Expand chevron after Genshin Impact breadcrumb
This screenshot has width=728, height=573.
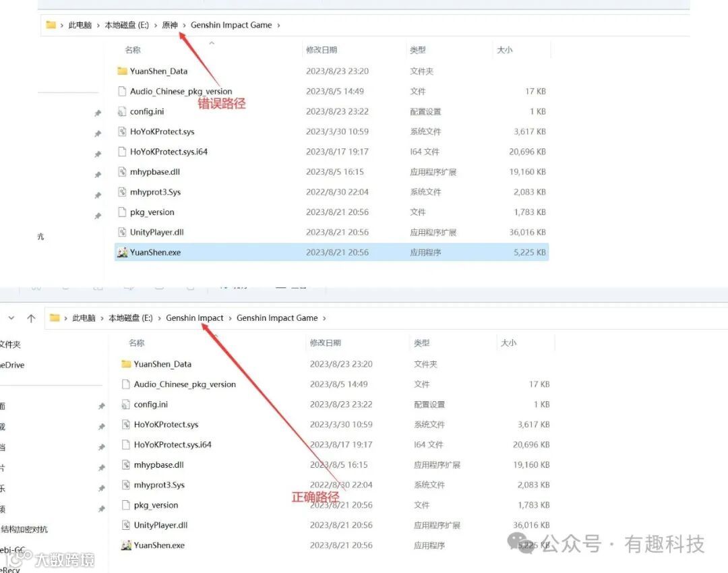(x=231, y=318)
